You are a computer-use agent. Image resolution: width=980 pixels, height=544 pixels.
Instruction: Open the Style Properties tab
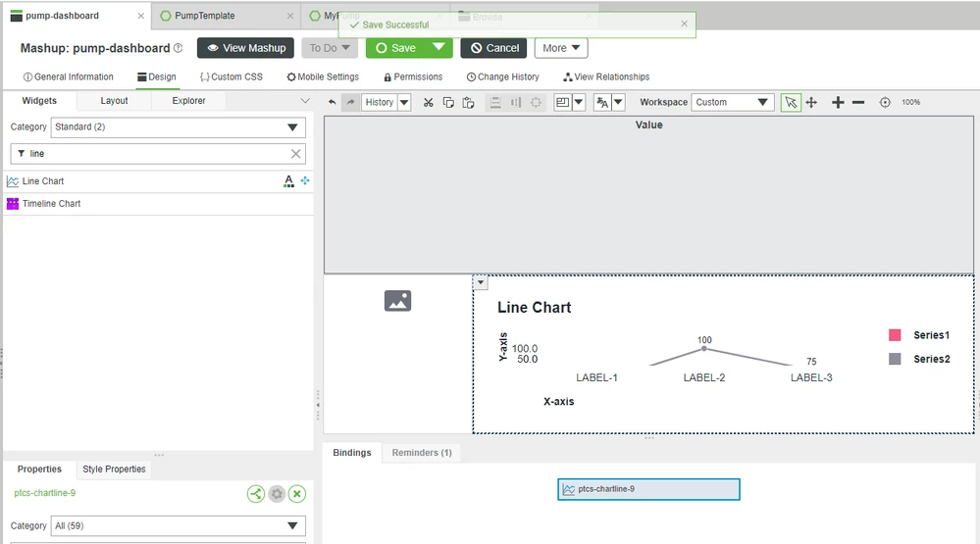click(x=114, y=470)
